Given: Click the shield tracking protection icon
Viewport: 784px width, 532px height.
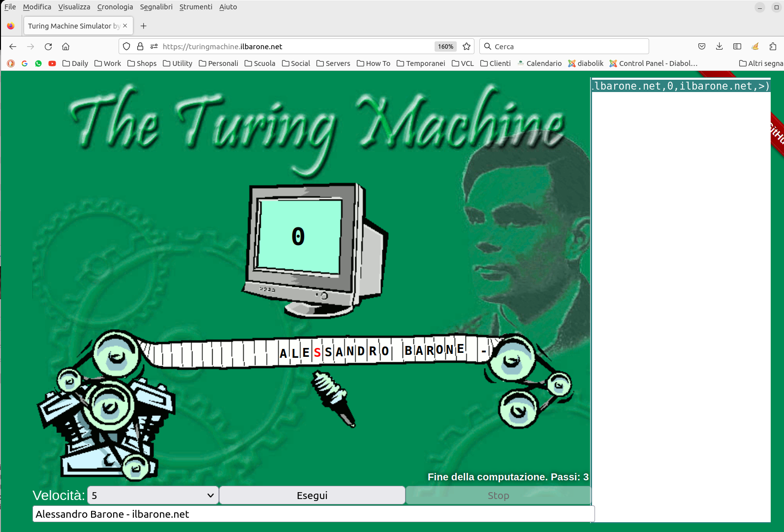Looking at the screenshot, I should (x=126, y=47).
